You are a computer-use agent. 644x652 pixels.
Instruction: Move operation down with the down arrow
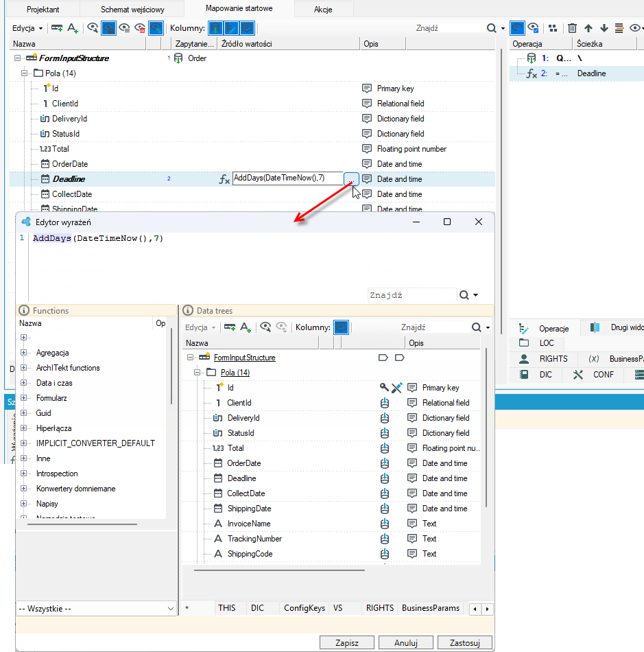click(604, 28)
